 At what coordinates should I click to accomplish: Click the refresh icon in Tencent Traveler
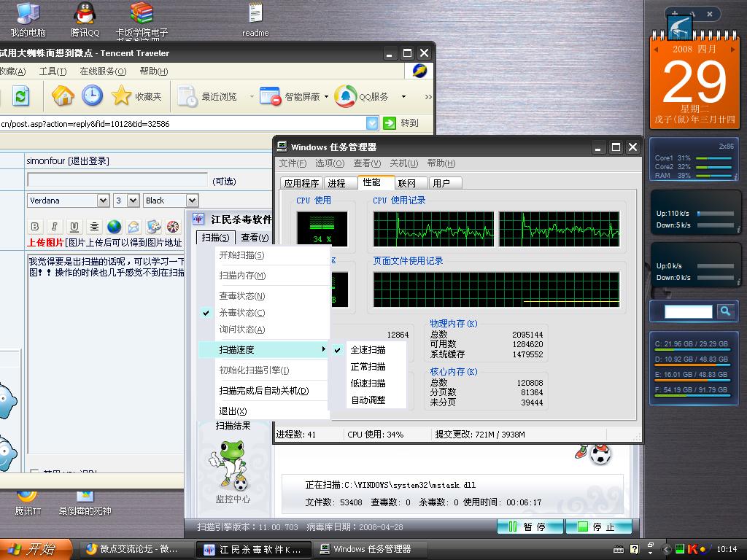coord(20,96)
